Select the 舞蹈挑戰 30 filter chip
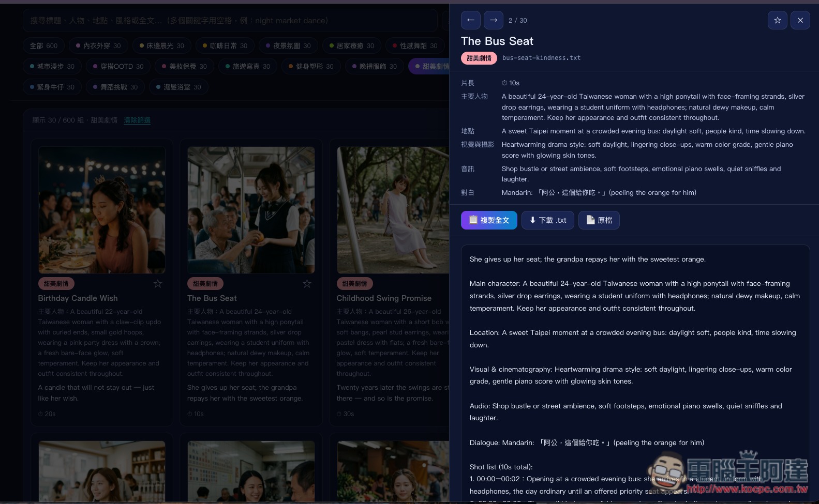819x504 pixels. tap(115, 87)
